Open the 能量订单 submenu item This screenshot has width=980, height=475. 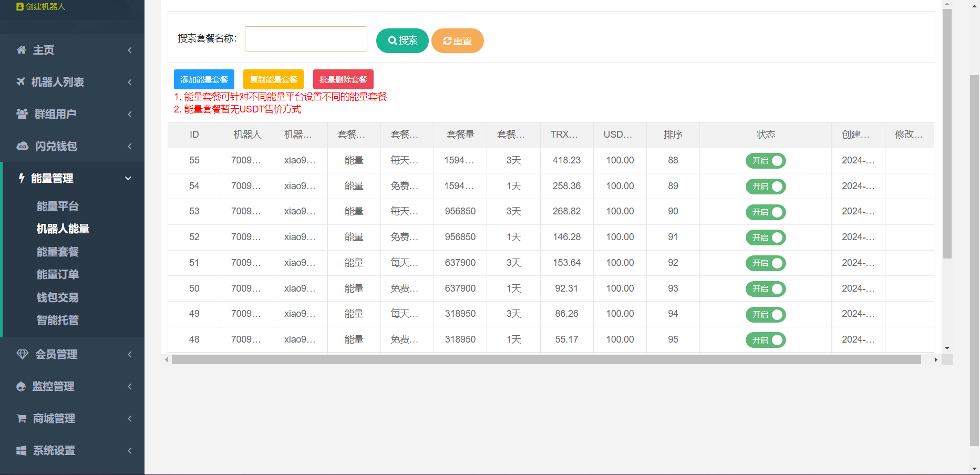click(58, 274)
